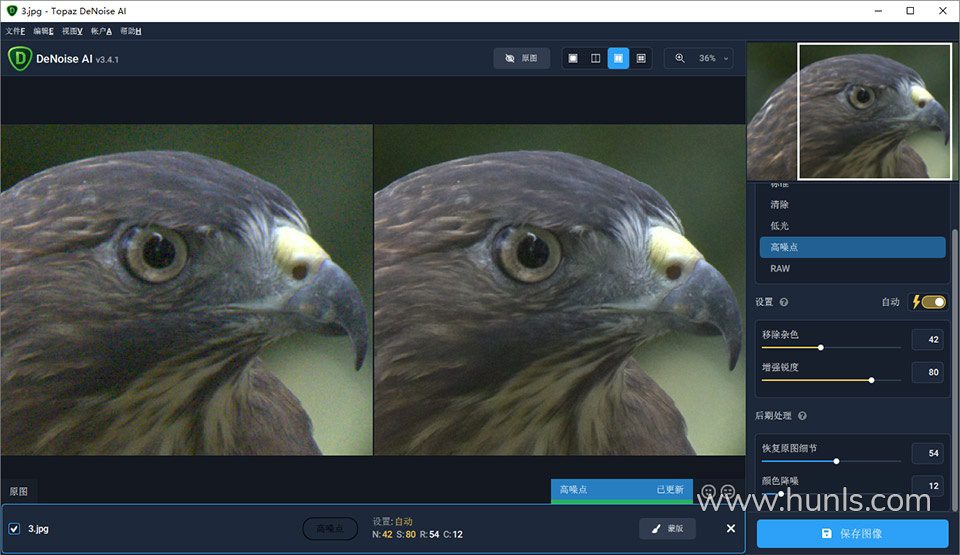Viewport: 960px width, 555px height.
Task: Toggle the original image (原图) preview button
Action: click(522, 58)
